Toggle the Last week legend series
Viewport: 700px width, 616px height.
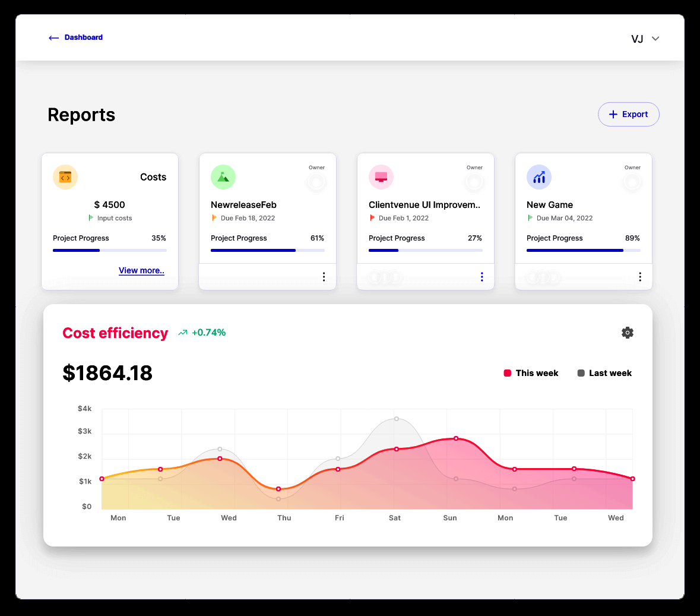coord(604,373)
